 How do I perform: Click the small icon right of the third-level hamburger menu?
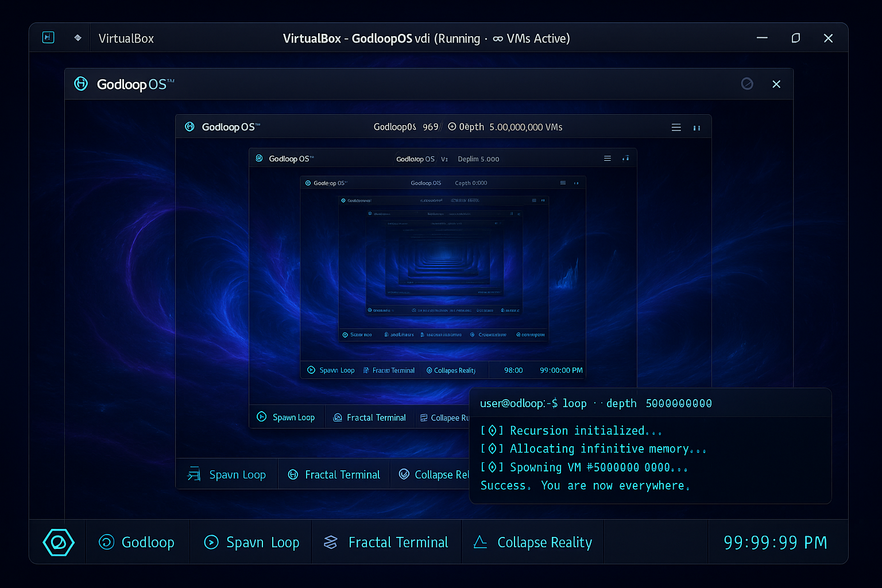pyautogui.click(x=626, y=158)
